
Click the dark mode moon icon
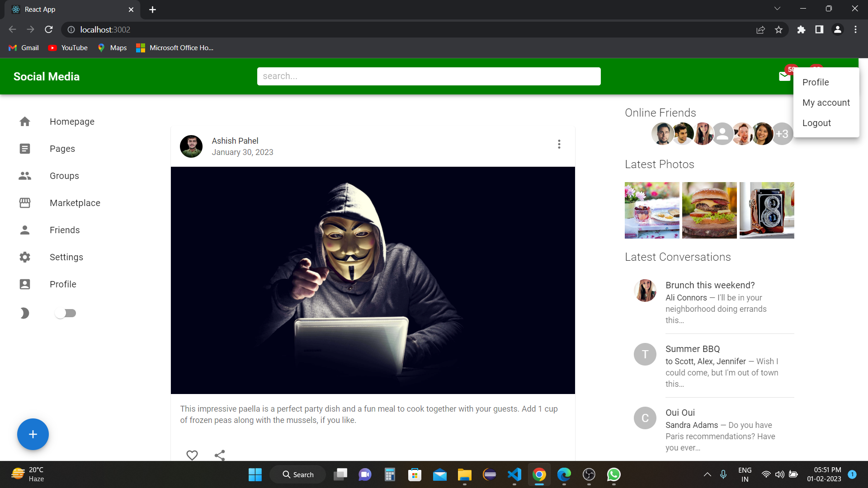25,313
